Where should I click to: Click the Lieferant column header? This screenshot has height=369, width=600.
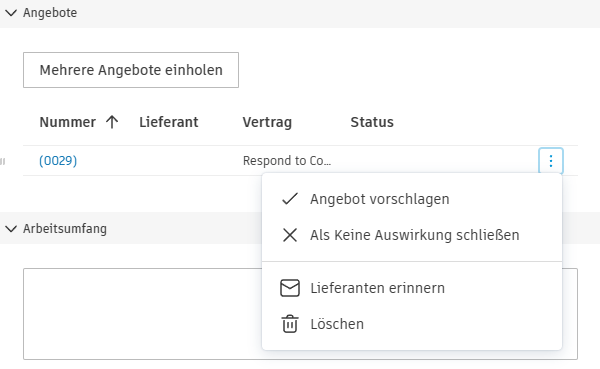point(169,122)
